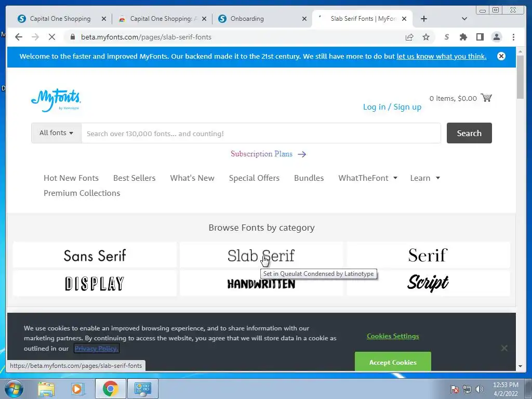Viewport: 532px width, 399px height.
Task: Click the forward navigation arrow
Action: coord(35,37)
